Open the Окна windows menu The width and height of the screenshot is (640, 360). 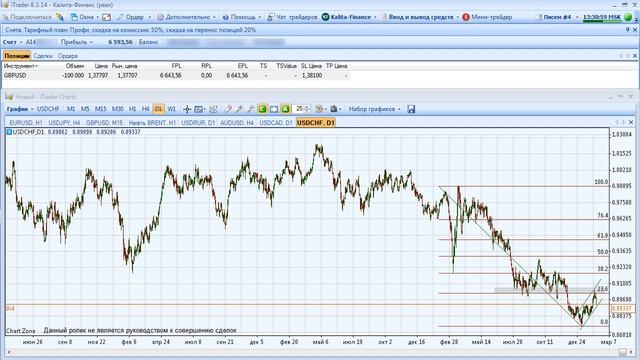tap(84, 17)
